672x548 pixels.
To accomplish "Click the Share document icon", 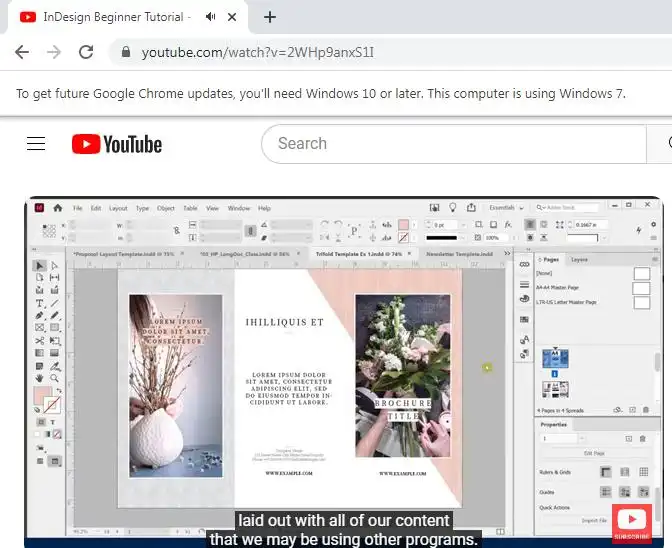I will point(471,208).
